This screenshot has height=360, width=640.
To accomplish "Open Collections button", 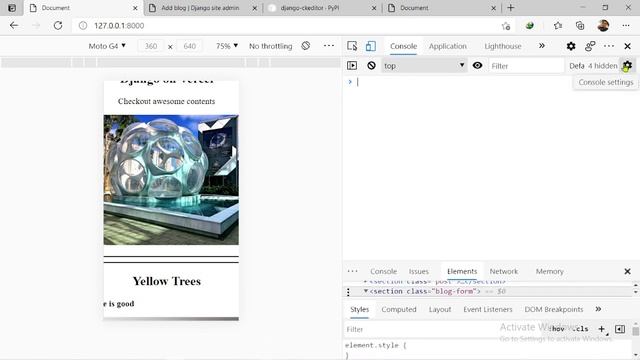I will [x=580, y=26].
